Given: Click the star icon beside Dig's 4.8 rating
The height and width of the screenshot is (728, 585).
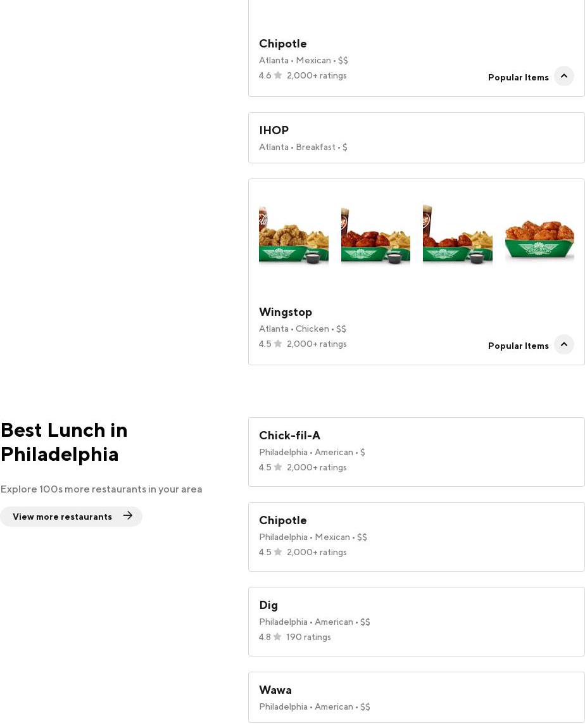Looking at the screenshot, I should click(x=277, y=637).
